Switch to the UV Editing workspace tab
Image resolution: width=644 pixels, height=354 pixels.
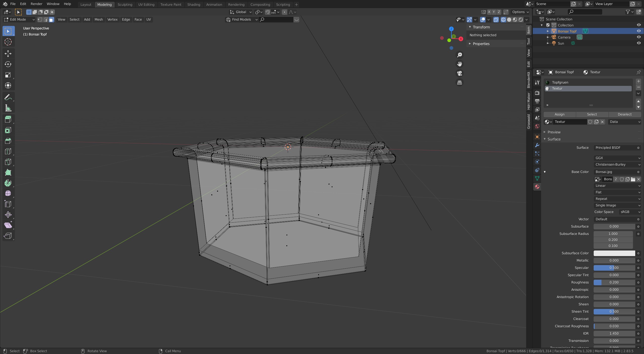pyautogui.click(x=146, y=5)
